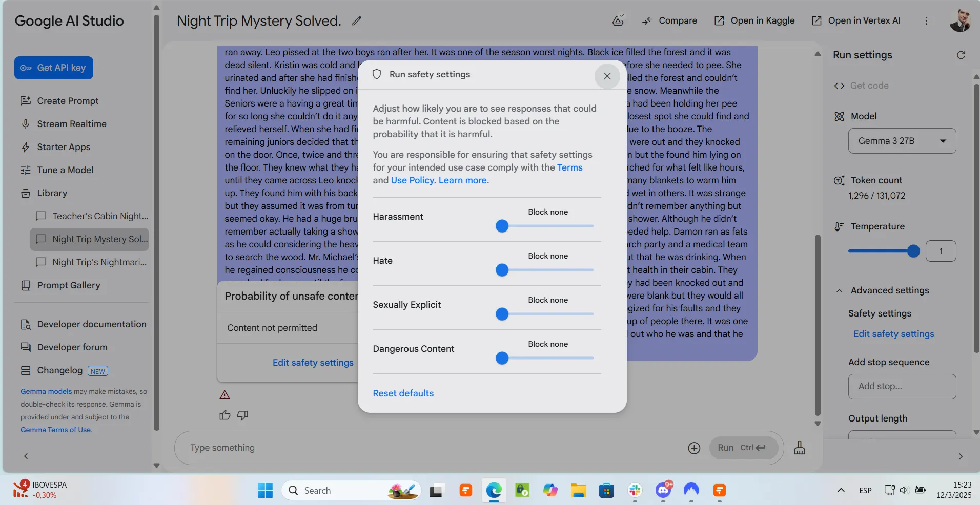The height and width of the screenshot is (505, 980).
Task: Collapse the left sidebar with the arrow
Action: point(26,456)
